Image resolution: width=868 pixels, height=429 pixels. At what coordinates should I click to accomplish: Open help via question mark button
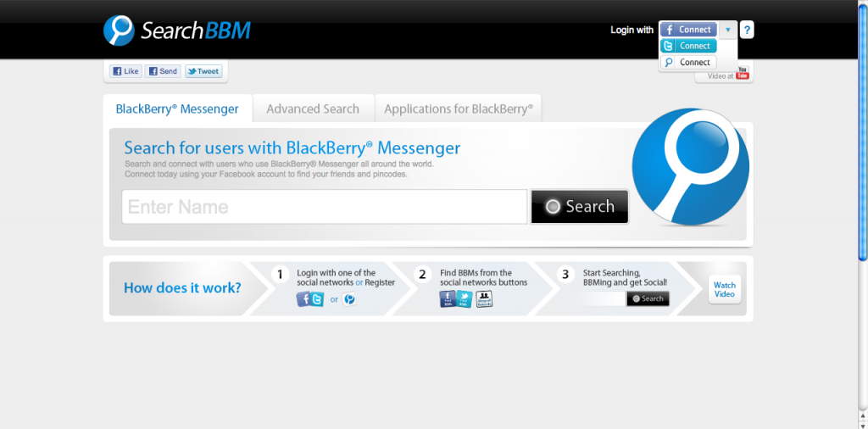click(x=747, y=30)
